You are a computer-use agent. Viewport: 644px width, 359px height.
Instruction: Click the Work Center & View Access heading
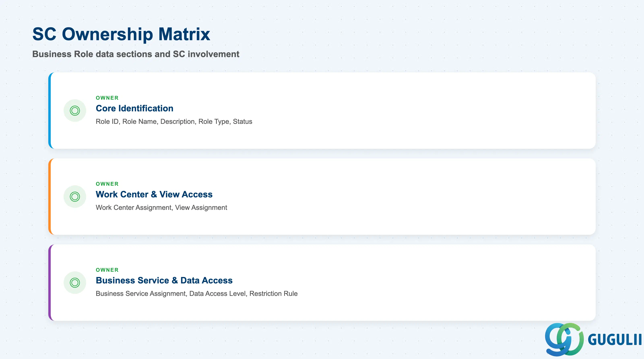tap(154, 194)
